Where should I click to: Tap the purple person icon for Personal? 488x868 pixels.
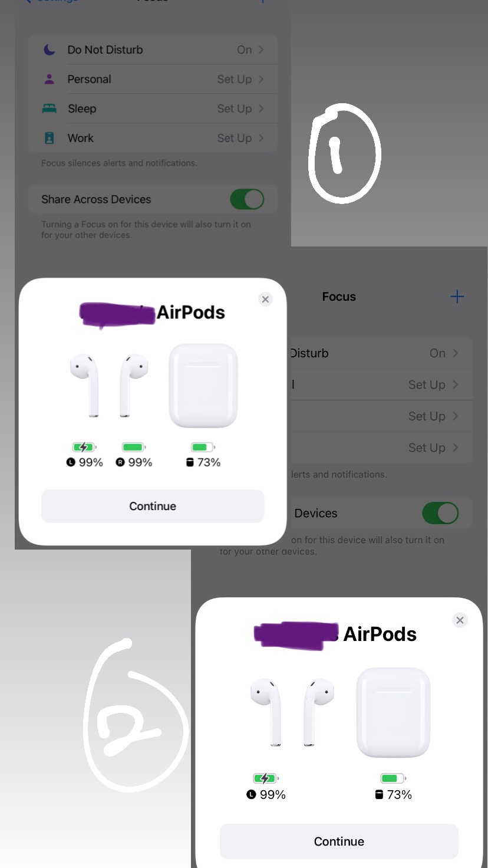tap(50, 79)
